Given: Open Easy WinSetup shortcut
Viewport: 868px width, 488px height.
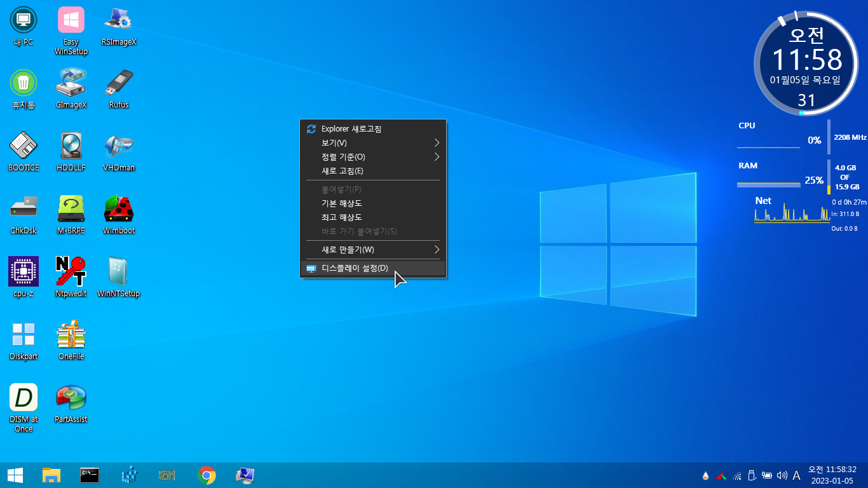Looking at the screenshot, I should pos(71,30).
